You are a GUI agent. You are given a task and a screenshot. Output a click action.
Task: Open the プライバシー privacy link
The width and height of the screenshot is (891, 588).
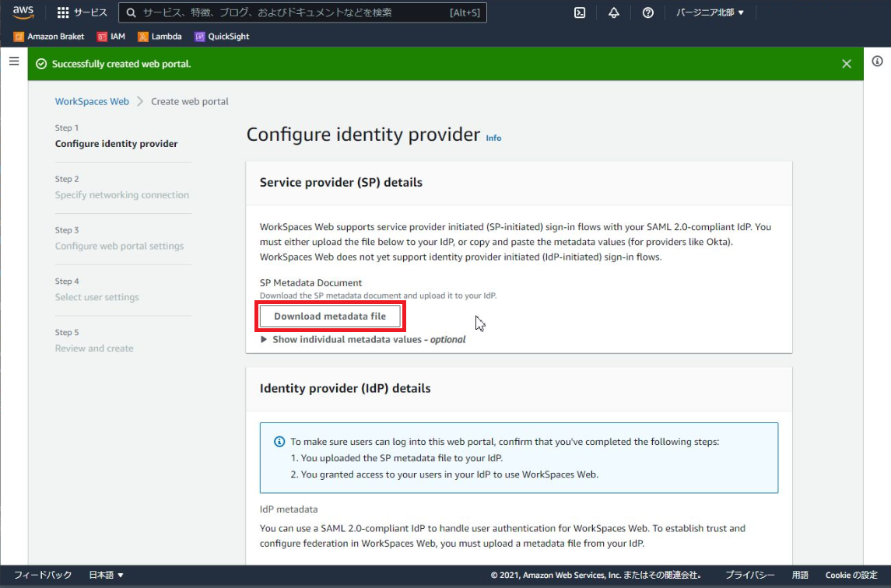pyautogui.click(x=750, y=575)
